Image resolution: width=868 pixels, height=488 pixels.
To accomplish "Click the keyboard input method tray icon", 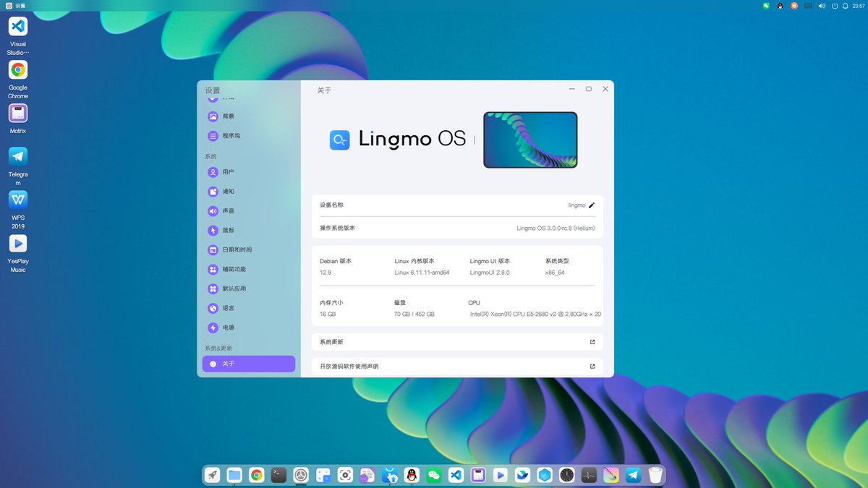I will click(x=809, y=6).
